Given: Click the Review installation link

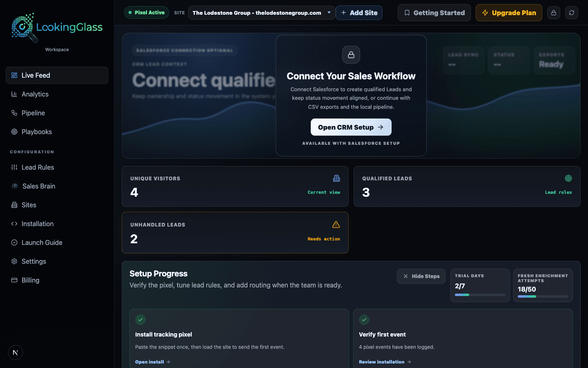Looking at the screenshot, I should coord(385,362).
